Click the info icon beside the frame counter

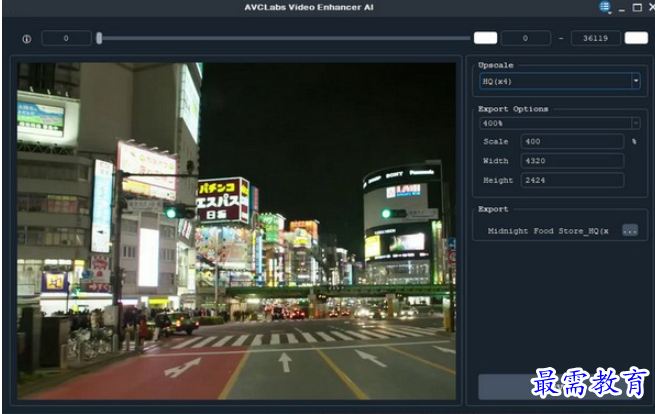(26, 39)
